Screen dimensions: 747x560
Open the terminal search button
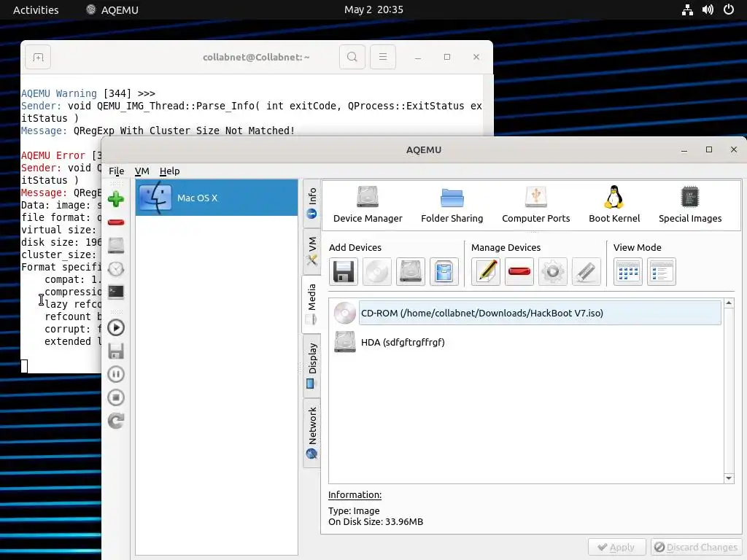coord(352,57)
